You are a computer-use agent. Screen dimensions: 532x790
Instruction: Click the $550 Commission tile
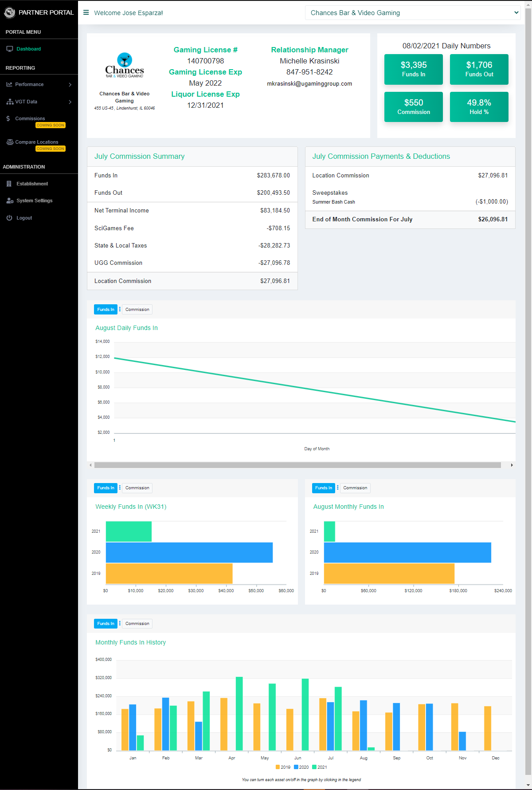point(414,107)
